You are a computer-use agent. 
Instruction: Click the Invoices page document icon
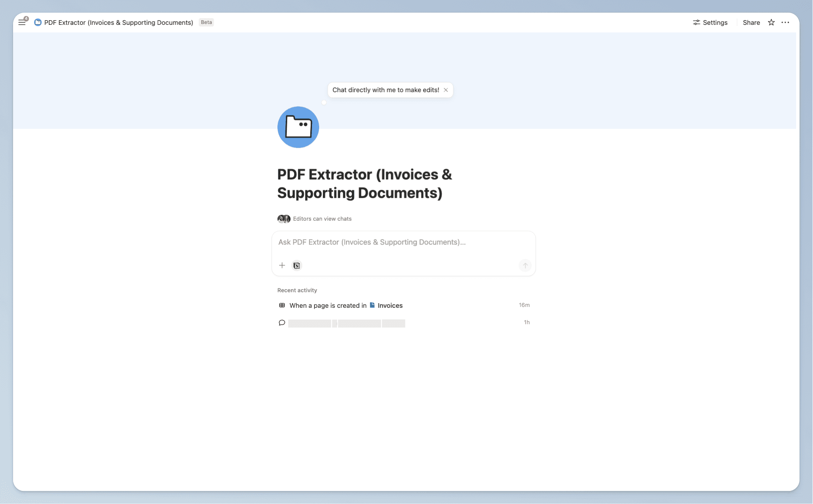pos(372,305)
